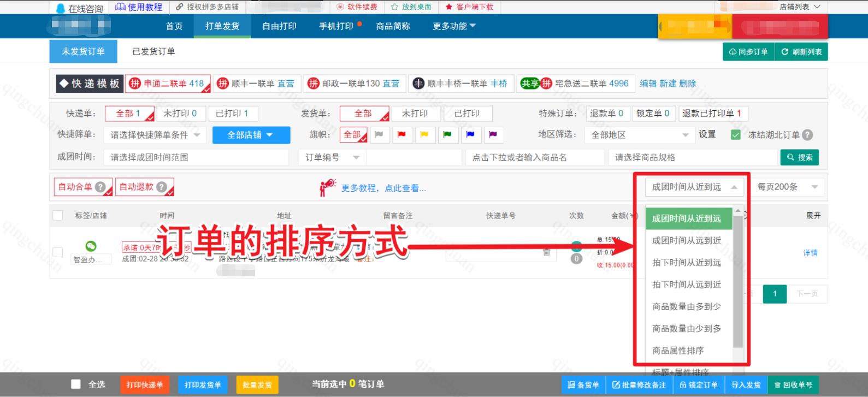The width and height of the screenshot is (868, 397).
Task: Choose 商品数量由多到少 sort option
Action: pyautogui.click(x=687, y=306)
